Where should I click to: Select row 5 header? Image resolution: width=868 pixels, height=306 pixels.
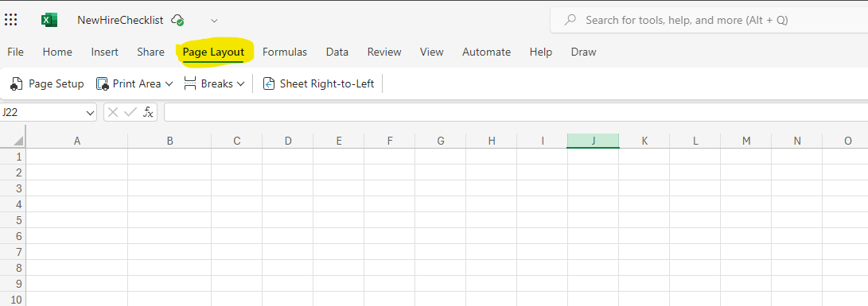click(x=13, y=220)
